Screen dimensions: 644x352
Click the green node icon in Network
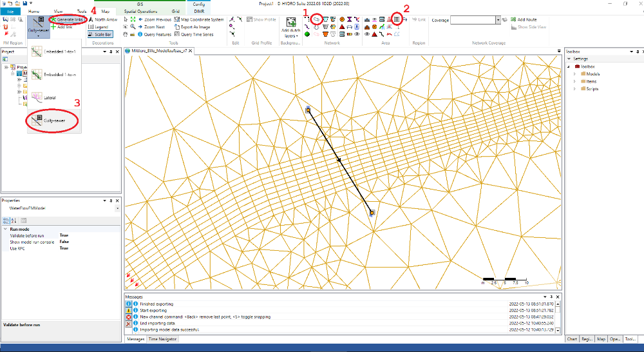[x=307, y=35]
